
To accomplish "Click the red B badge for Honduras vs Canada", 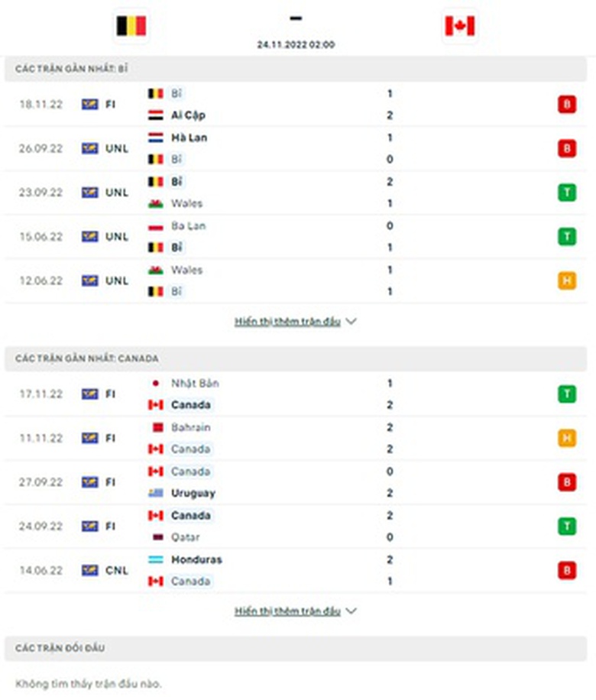I will click(x=566, y=570).
